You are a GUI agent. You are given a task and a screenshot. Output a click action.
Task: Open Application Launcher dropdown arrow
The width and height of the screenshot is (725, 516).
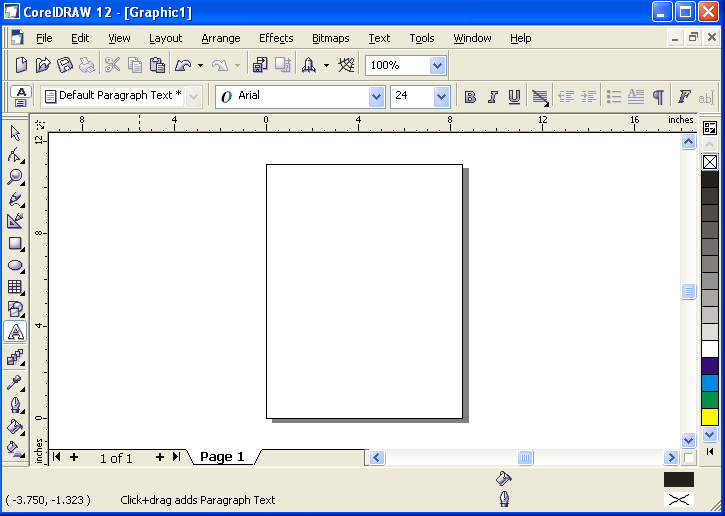pos(326,65)
